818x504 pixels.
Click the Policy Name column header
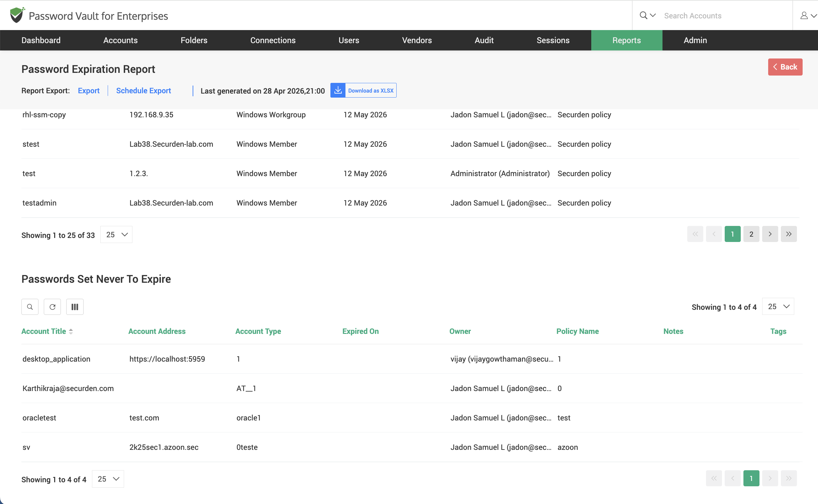[x=578, y=331]
